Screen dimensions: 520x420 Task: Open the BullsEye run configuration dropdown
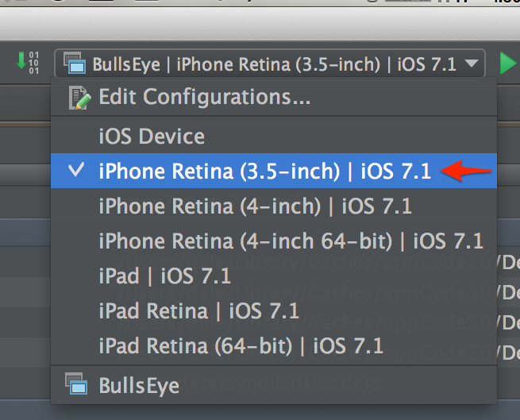(x=270, y=64)
